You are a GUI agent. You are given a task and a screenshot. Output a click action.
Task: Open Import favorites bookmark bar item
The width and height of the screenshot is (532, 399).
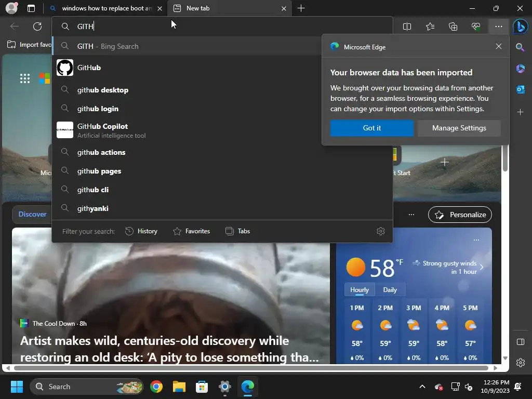coord(30,45)
